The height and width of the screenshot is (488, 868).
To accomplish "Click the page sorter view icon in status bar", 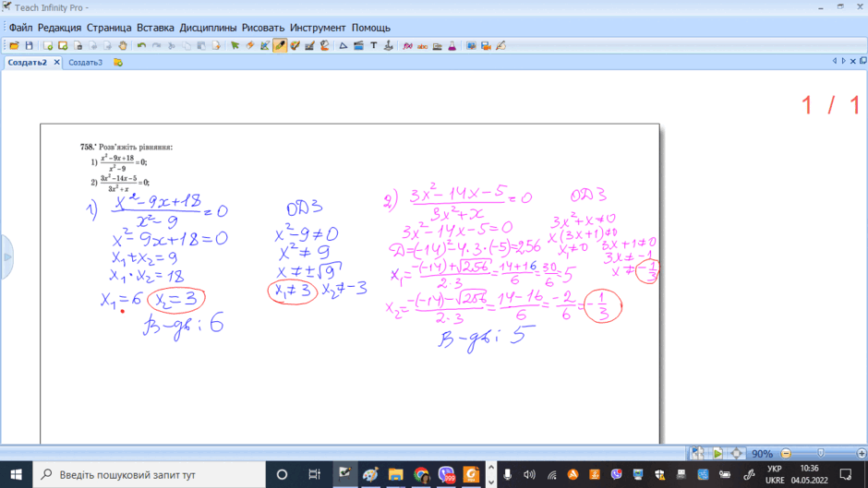I will [697, 454].
